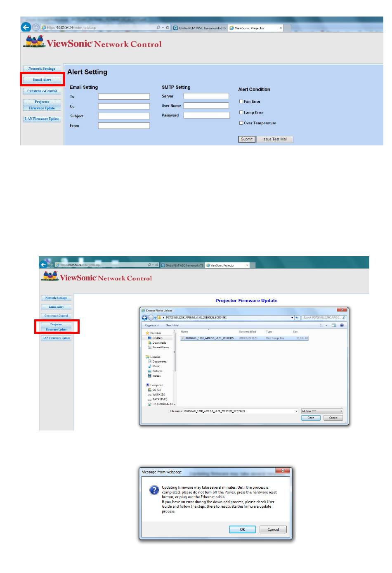The width and height of the screenshot is (392, 573).
Task: Click Issue Test Mail
Action: point(275,139)
